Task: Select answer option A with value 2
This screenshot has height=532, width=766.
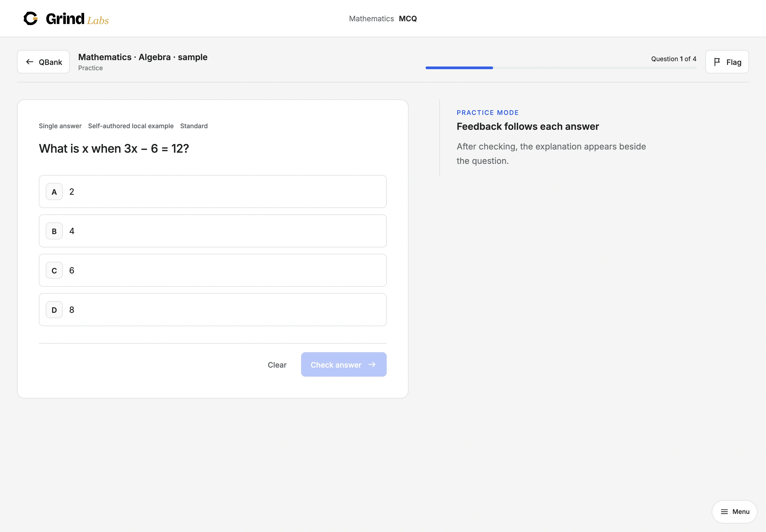Action: (x=213, y=192)
